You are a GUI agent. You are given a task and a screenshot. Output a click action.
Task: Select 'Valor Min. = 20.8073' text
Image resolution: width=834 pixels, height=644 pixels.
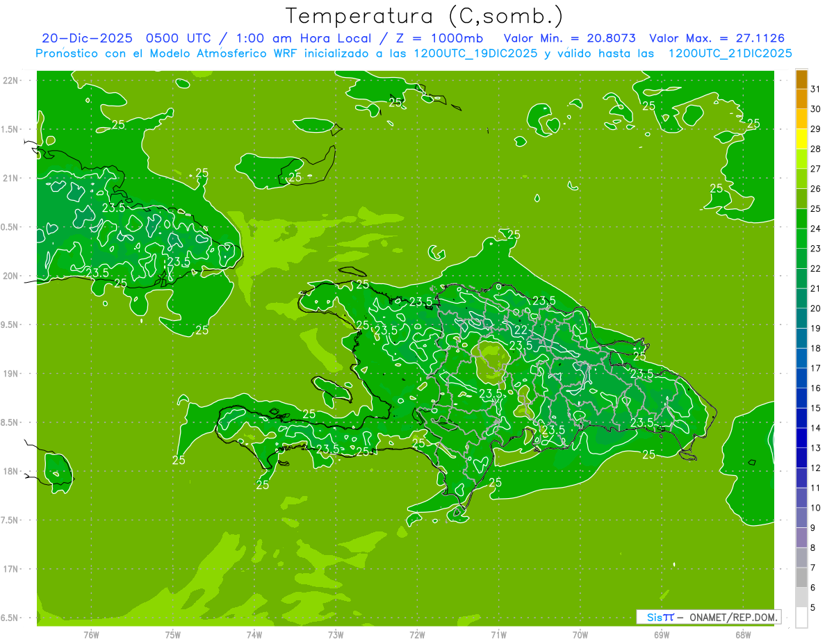tap(569, 38)
